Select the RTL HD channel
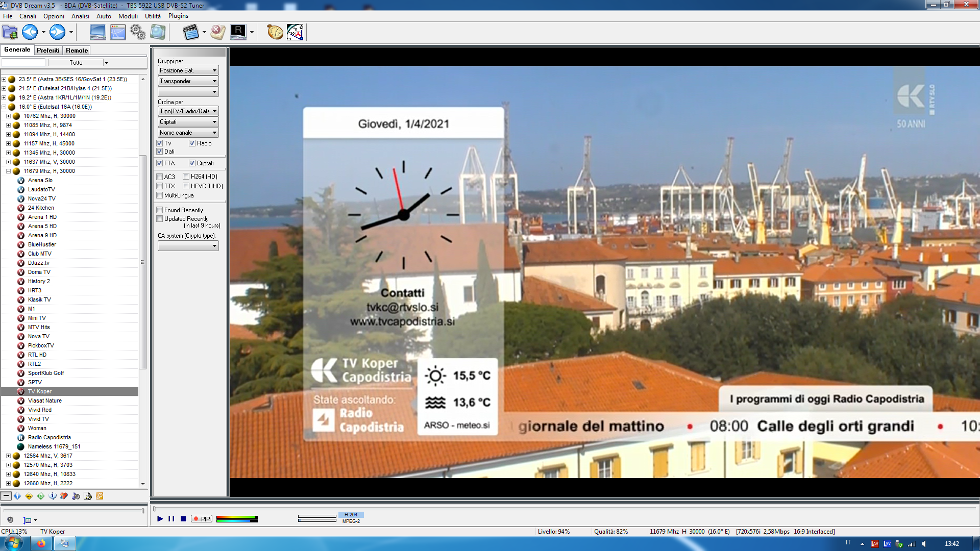980x551 pixels. (x=37, y=355)
